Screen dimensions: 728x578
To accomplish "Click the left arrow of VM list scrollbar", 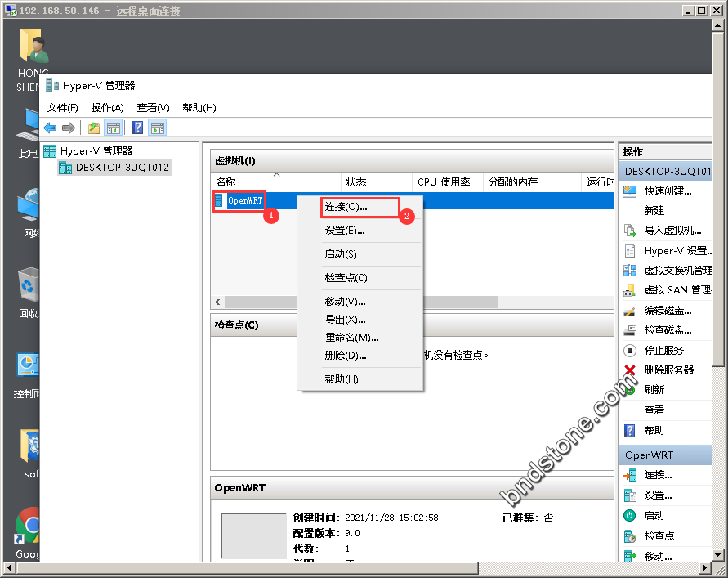I will click(218, 302).
